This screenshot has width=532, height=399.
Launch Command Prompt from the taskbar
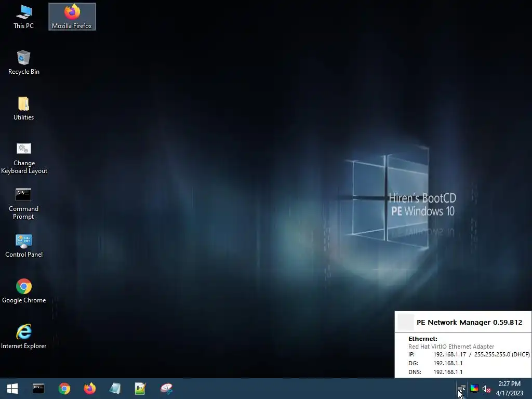38,389
